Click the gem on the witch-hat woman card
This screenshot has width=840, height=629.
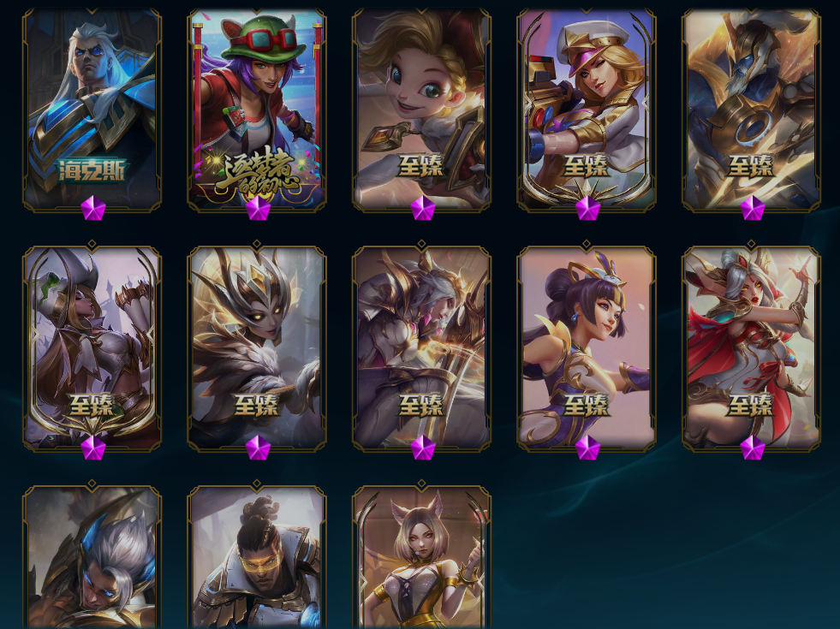click(92, 448)
